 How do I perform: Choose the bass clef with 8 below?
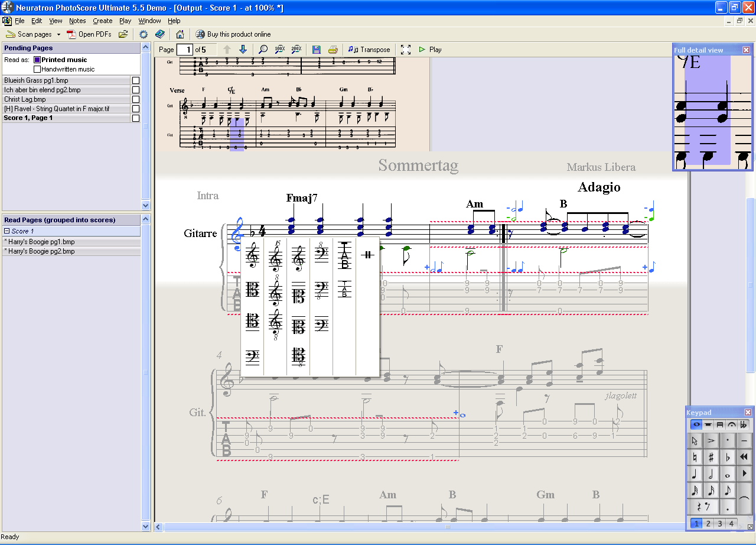pos(321,290)
